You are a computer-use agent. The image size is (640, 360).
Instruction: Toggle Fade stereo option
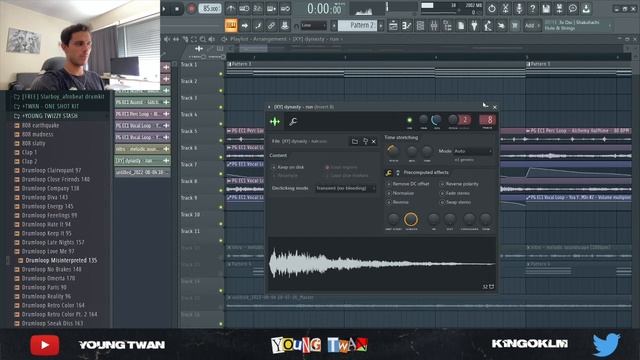click(455, 193)
